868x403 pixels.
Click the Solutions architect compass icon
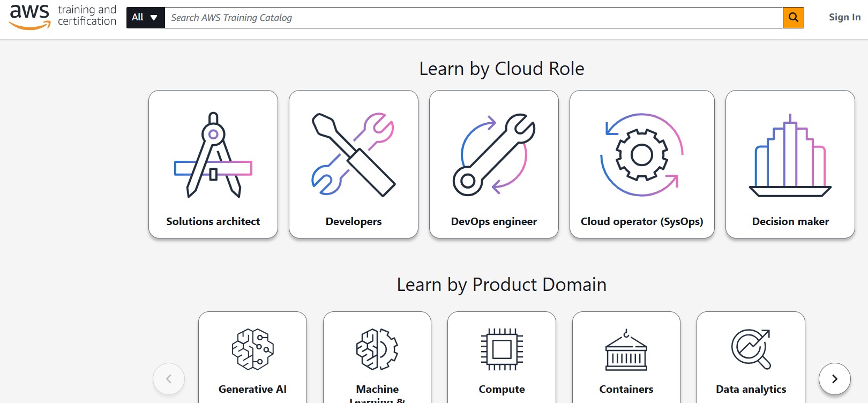point(213,155)
